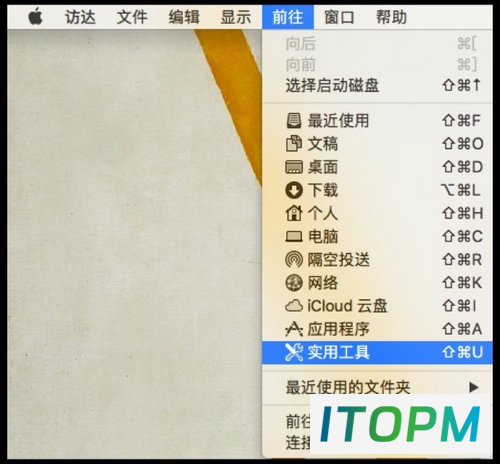
Task: Click the Apple logo menu
Action: pos(36,17)
